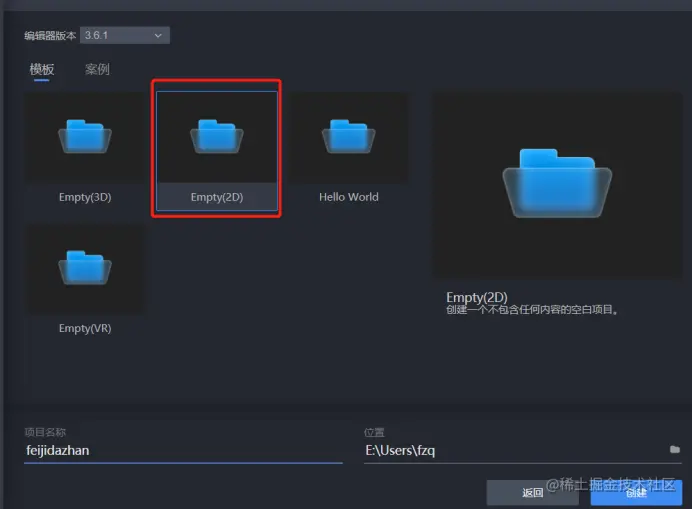Switch to the 模板 tab
The image size is (692, 509).
[42, 69]
